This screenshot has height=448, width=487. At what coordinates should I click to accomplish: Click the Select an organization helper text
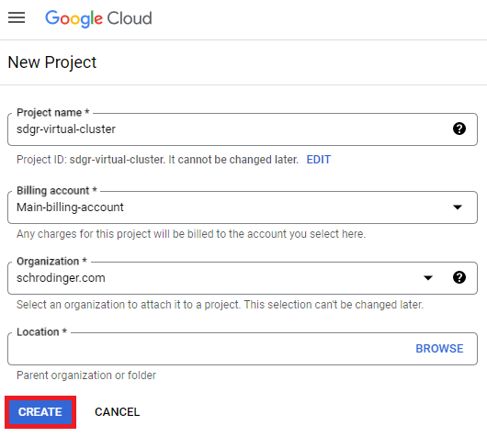click(221, 305)
